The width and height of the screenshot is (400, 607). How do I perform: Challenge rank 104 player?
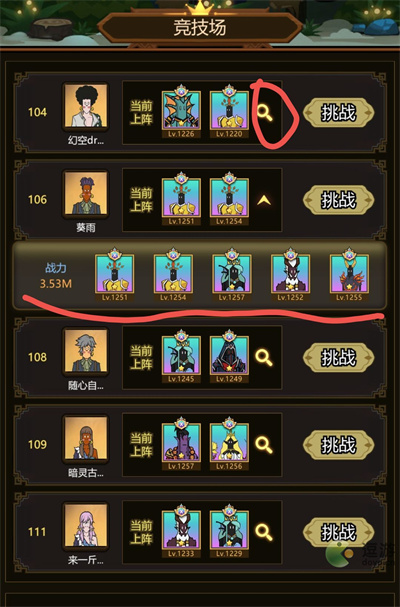click(338, 113)
